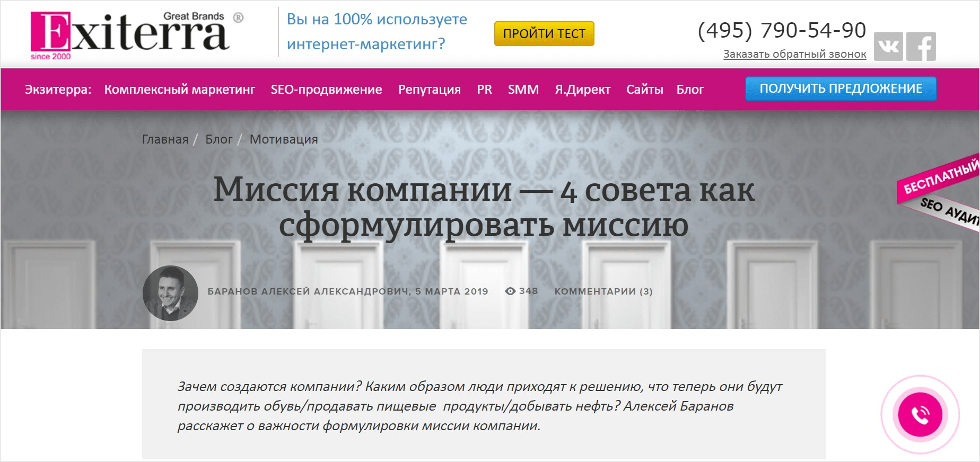The height and width of the screenshot is (462, 980).
Task: Click the views eye icon next to 348
Action: [510, 291]
